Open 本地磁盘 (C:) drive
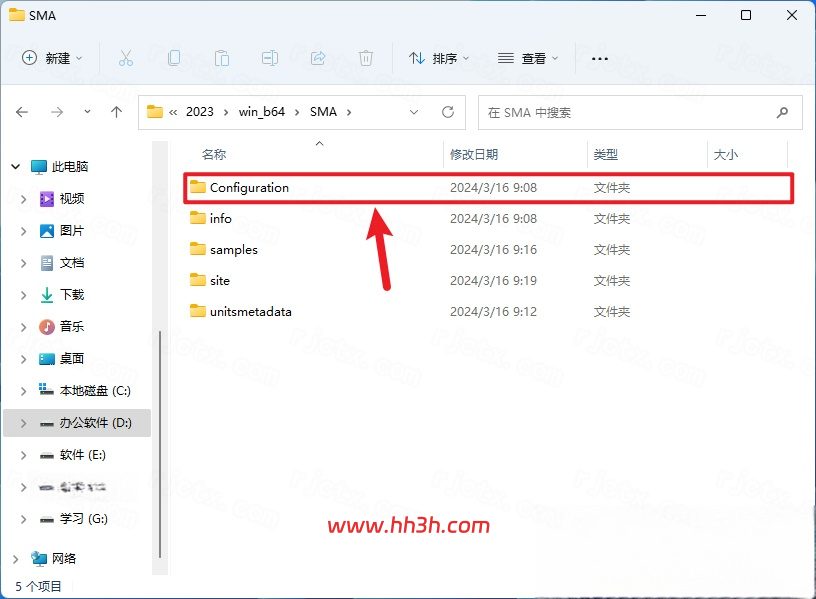This screenshot has width=816, height=599. [95, 391]
